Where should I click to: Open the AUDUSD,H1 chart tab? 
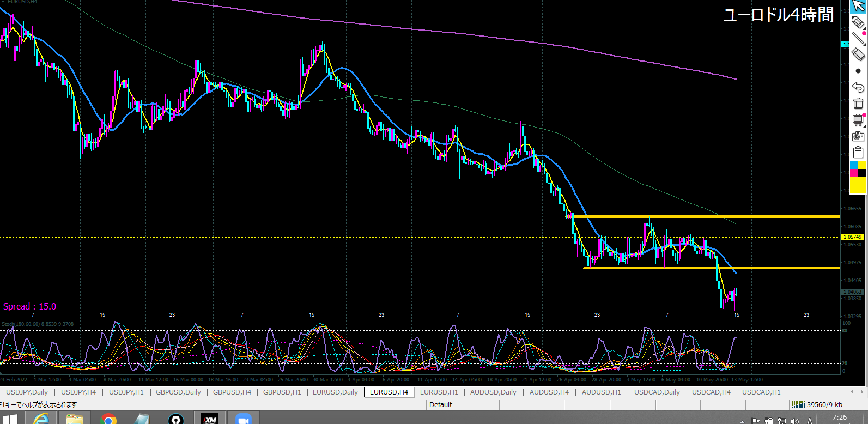pos(602,392)
